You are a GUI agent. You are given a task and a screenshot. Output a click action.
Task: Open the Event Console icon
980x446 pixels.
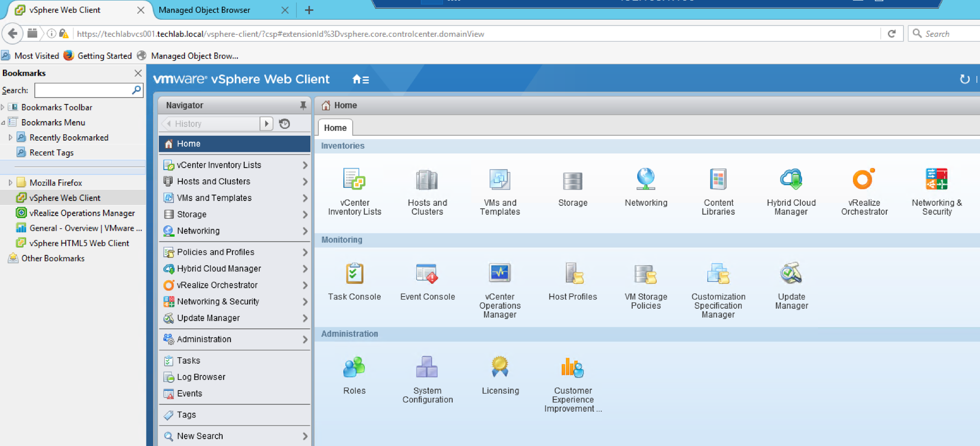tap(427, 273)
